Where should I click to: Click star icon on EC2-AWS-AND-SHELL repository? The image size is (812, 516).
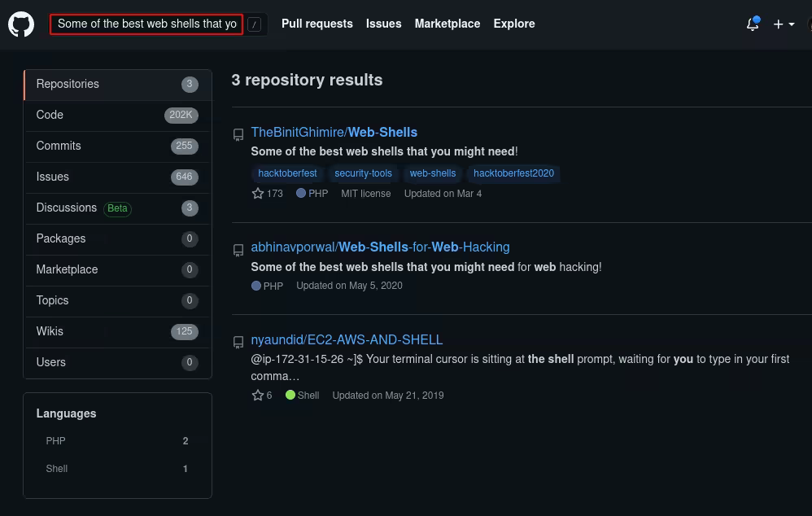point(258,396)
